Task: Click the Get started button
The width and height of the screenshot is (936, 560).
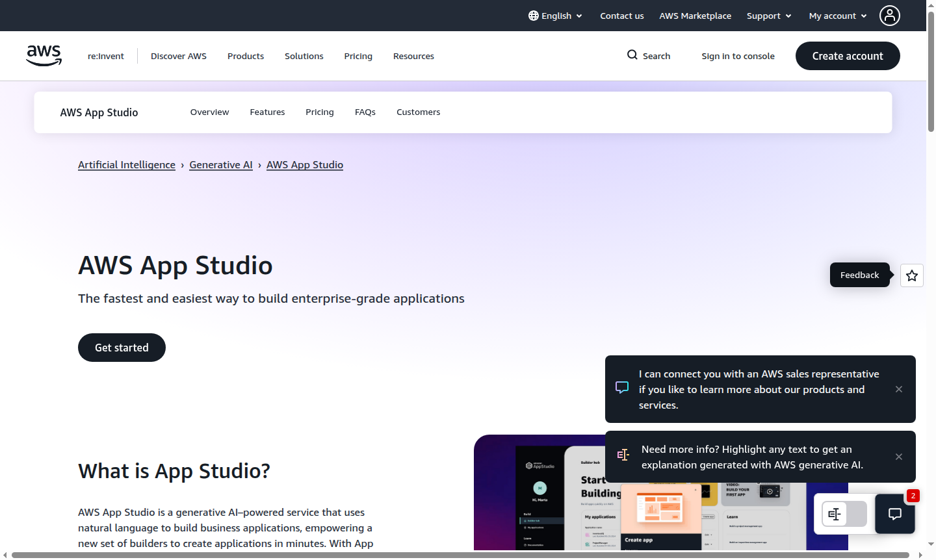Action: (x=122, y=348)
